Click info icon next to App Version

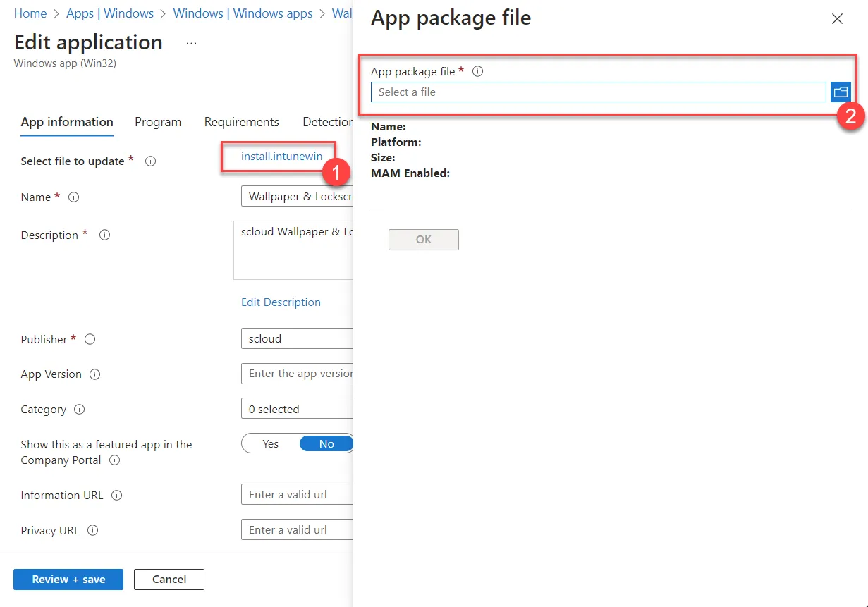point(95,374)
